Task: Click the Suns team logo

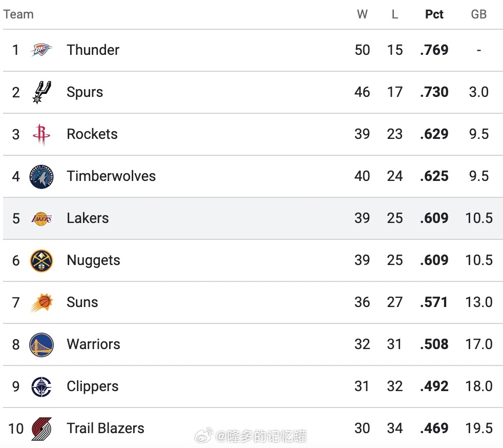Action: tap(41, 302)
